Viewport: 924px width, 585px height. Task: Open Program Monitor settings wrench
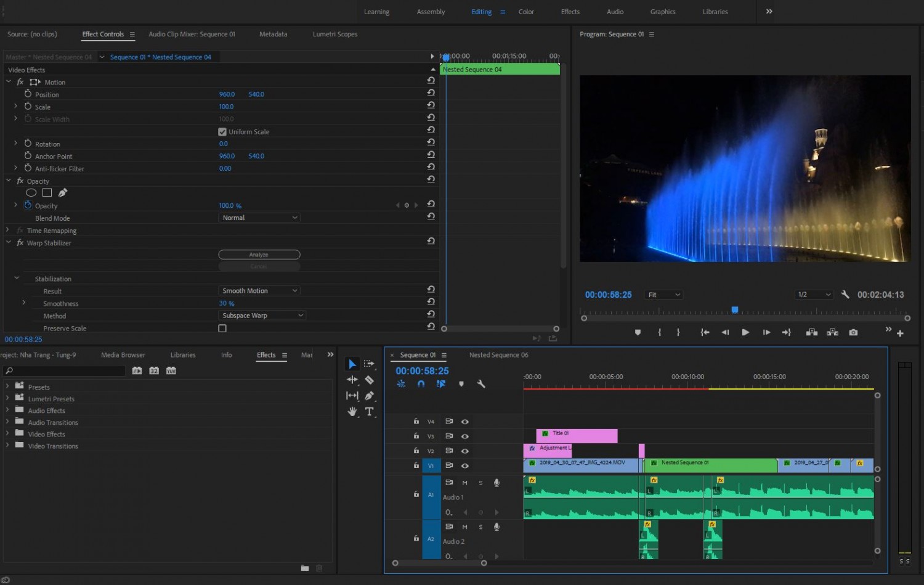845,295
